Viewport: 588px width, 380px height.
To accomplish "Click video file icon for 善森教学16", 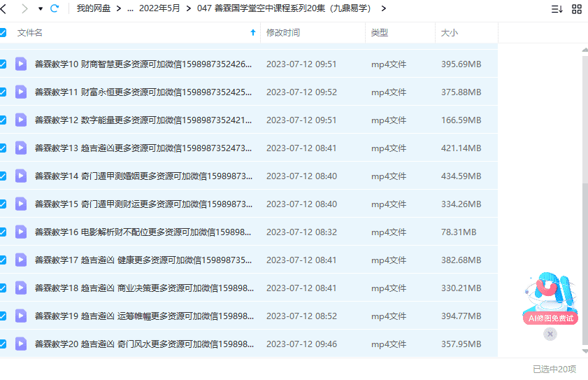I will (21, 232).
